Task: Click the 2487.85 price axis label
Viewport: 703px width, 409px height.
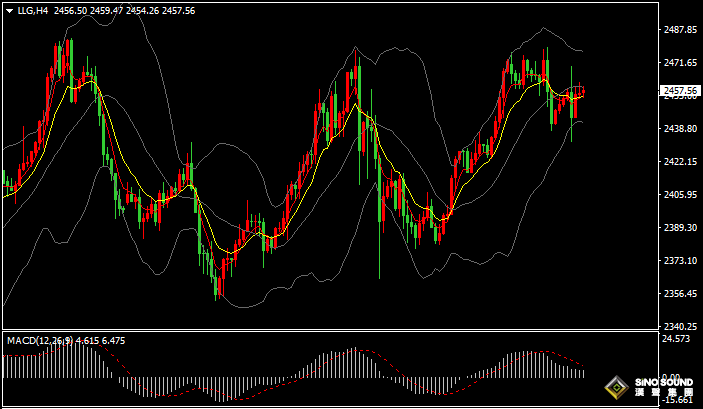Action: (x=679, y=30)
